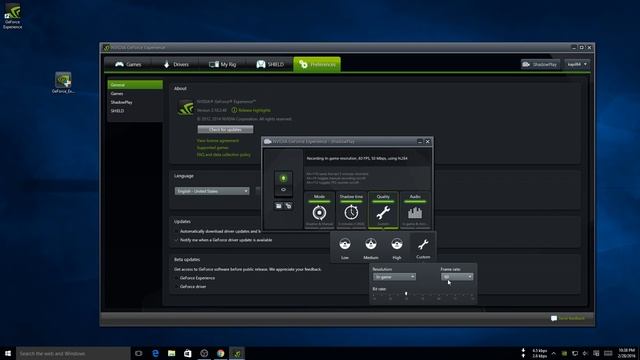
Task: Click the Check for updates button
Action: pyautogui.click(x=225, y=129)
